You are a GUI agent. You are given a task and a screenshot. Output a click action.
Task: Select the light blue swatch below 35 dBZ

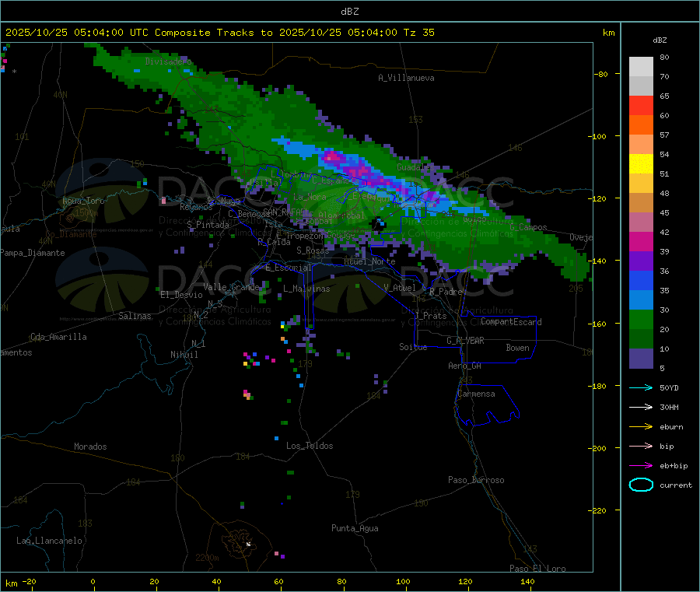641,300
